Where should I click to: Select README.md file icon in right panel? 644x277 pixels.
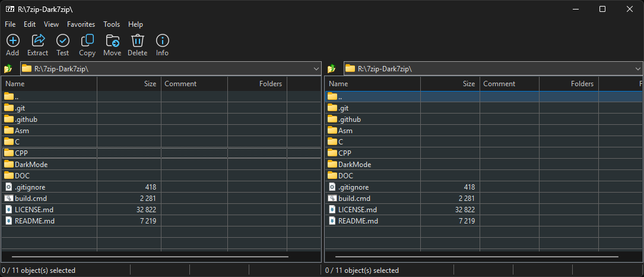point(332,221)
